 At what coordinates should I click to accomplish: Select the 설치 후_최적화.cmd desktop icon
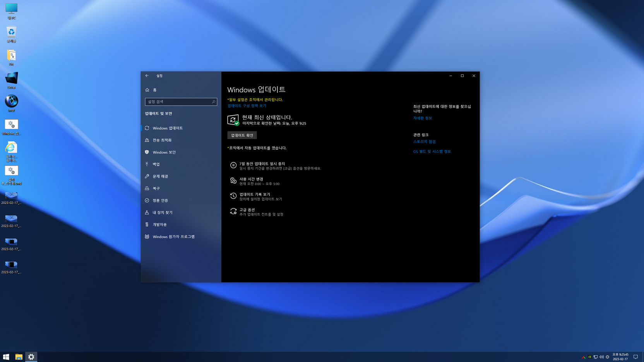[x=11, y=175]
